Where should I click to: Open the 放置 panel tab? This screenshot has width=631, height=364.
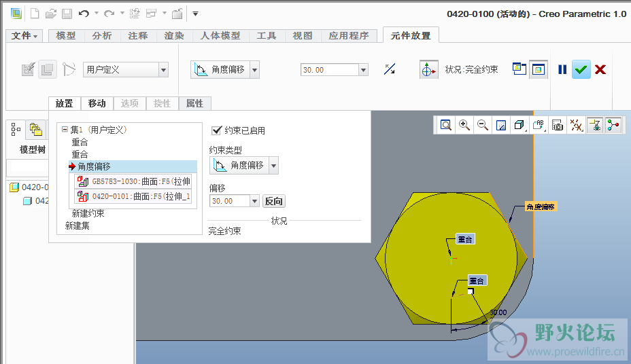[65, 103]
